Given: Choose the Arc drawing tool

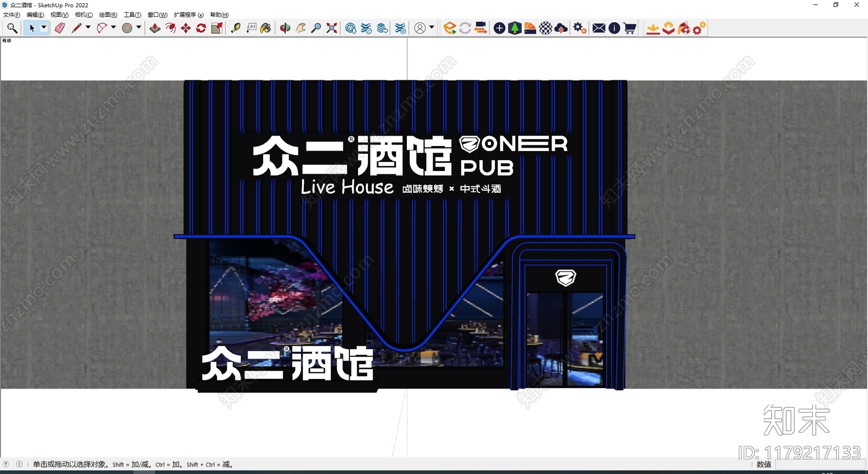Looking at the screenshot, I should [x=102, y=28].
